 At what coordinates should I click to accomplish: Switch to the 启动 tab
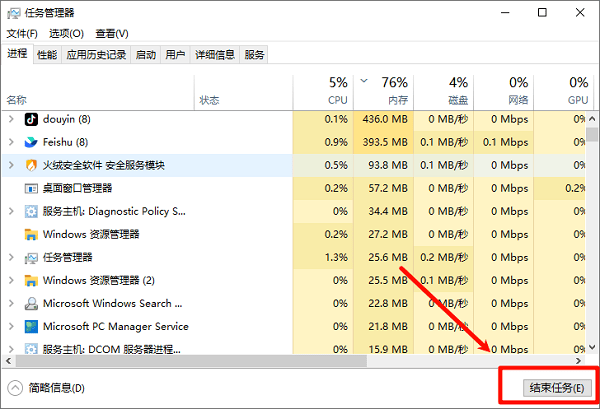(x=146, y=55)
